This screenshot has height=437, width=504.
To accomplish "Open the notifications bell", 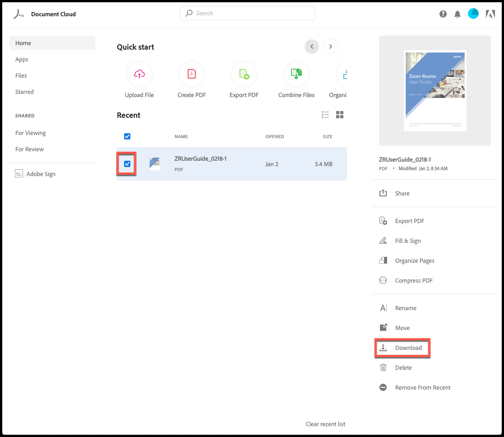I will click(x=458, y=14).
